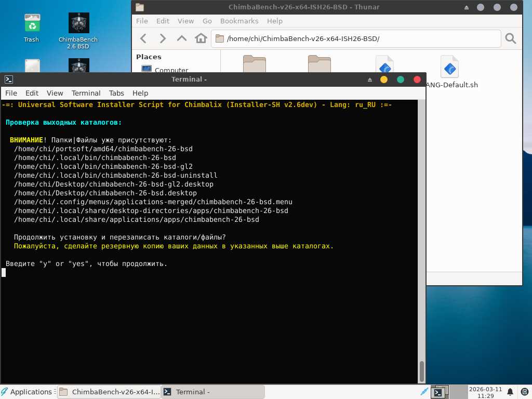Click Thunar window folder icon in title bar
Image resolution: width=532 pixels, height=399 pixels.
(139, 7)
